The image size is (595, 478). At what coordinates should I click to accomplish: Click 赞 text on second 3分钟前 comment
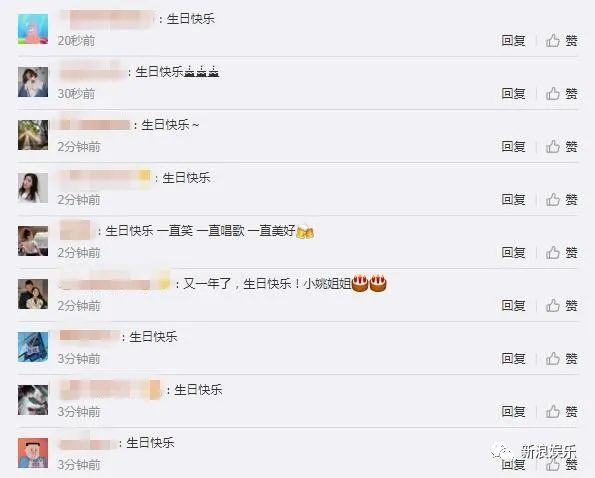click(x=571, y=412)
